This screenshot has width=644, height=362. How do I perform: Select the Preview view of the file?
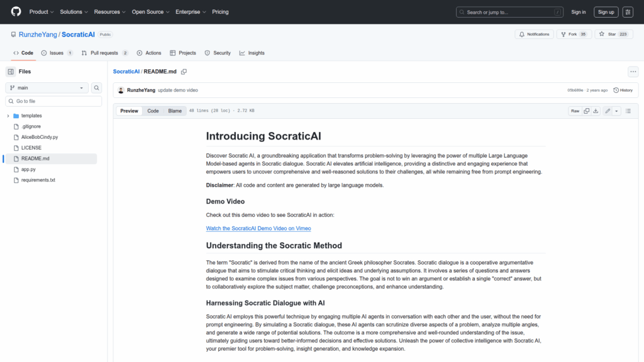pos(129,111)
